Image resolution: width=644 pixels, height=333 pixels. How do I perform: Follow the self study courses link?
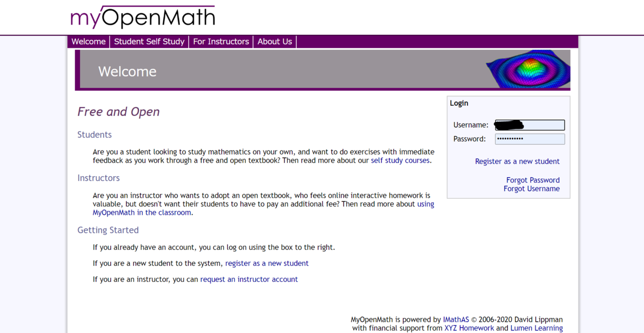click(x=400, y=160)
